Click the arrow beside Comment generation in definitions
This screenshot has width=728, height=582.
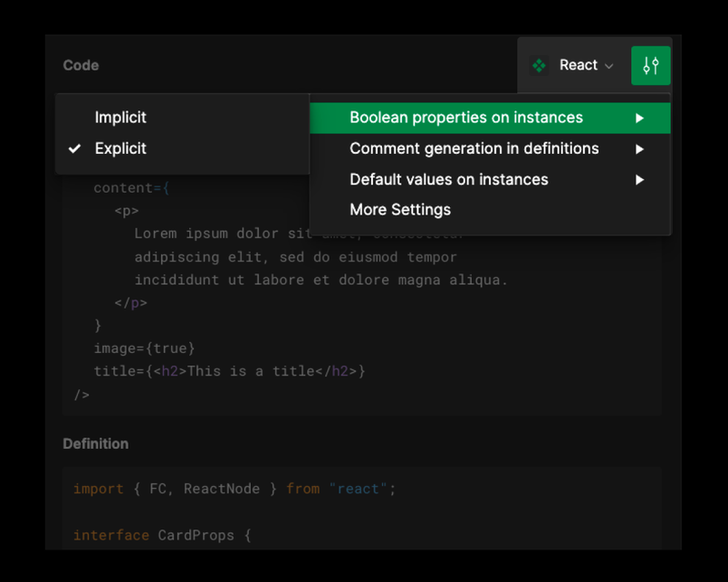coord(640,148)
